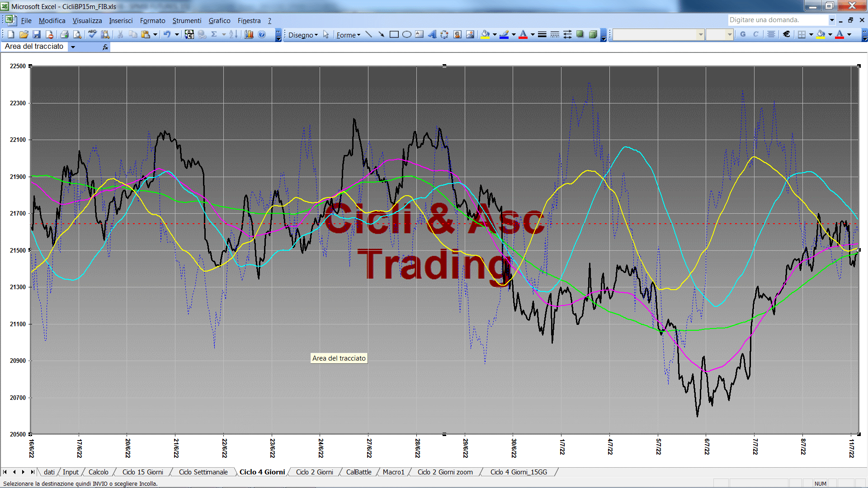Expand the Borders dropdown arrow
868x488 pixels.
tap(811, 34)
